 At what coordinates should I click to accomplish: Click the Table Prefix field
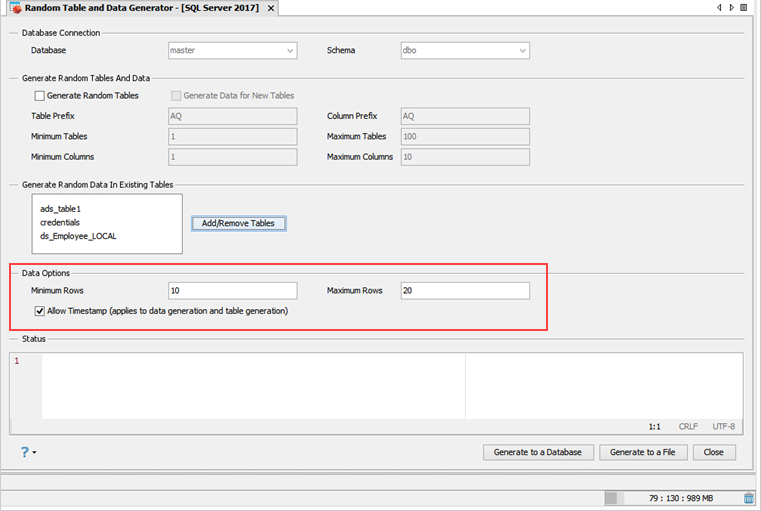232,116
